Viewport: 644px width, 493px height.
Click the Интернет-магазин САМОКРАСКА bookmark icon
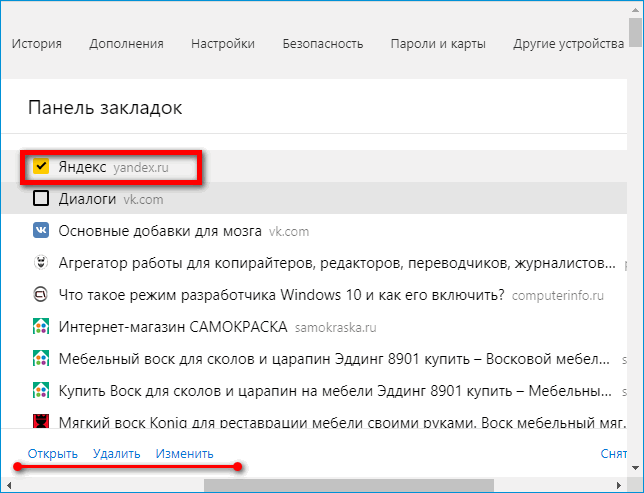tap(41, 327)
